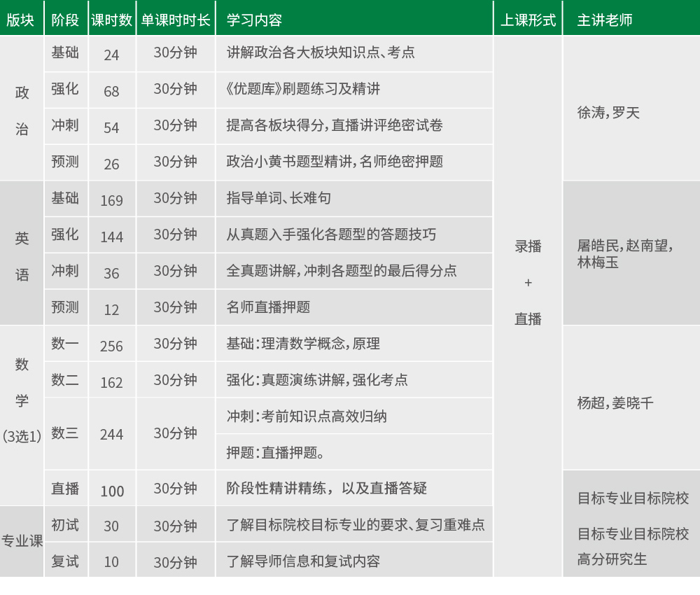Click the 单课时时长 column header
The height and width of the screenshot is (595, 700).
[x=176, y=20]
